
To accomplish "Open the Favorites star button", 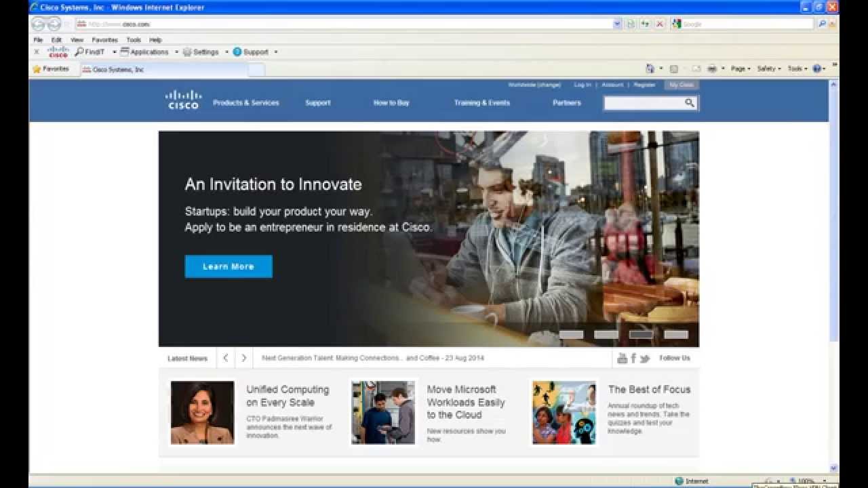I will click(x=51, y=69).
